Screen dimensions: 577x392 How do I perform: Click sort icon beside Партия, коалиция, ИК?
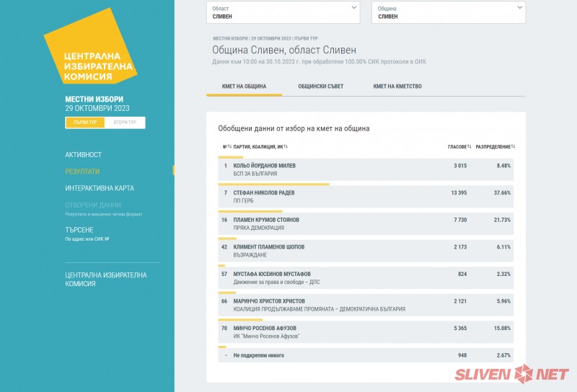pos(286,146)
